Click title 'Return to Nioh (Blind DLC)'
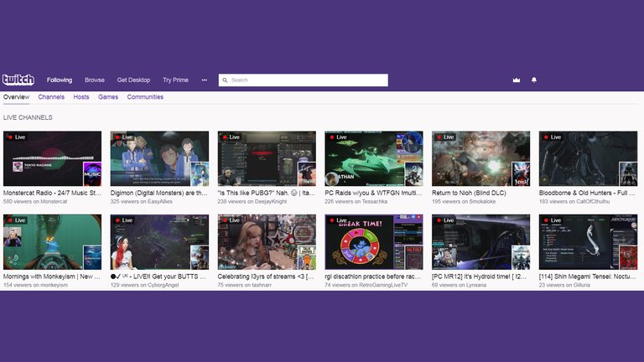 pos(469,193)
